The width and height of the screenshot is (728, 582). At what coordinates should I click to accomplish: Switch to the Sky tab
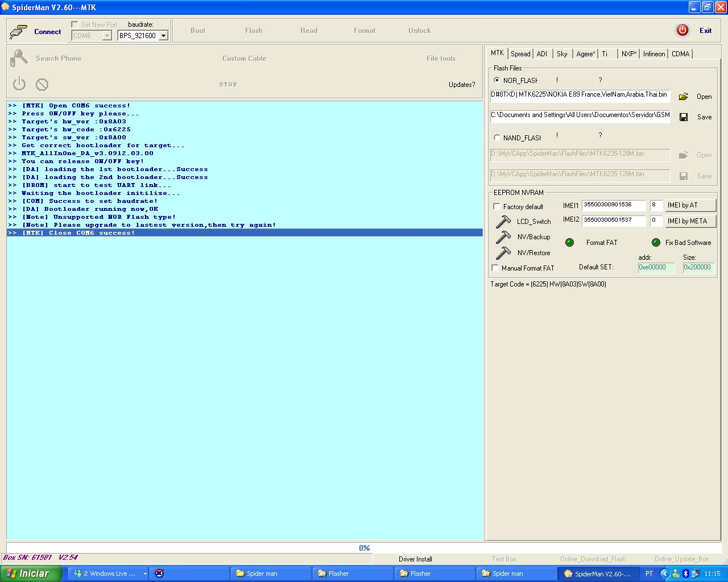tap(562, 53)
